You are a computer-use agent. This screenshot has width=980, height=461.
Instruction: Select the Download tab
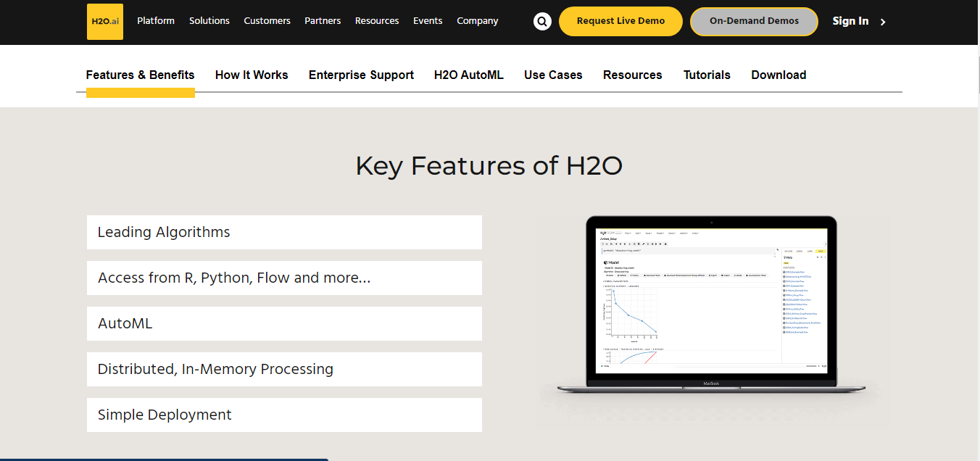click(x=778, y=75)
